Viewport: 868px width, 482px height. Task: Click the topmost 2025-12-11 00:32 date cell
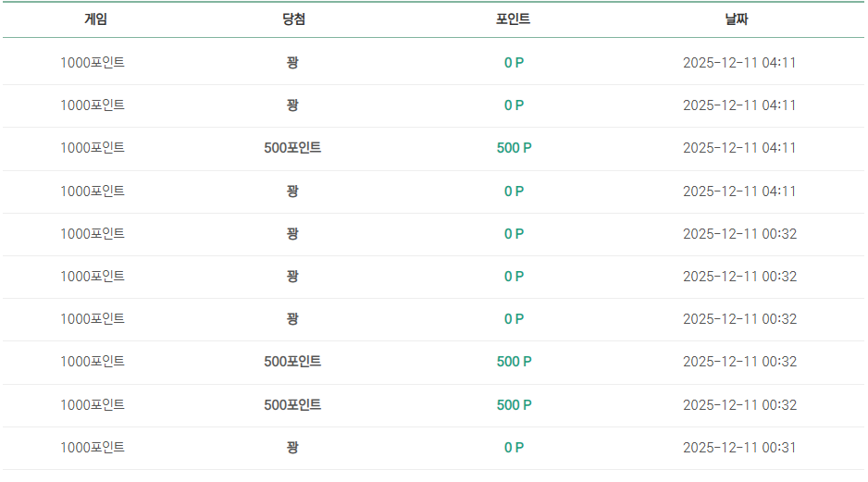(739, 234)
